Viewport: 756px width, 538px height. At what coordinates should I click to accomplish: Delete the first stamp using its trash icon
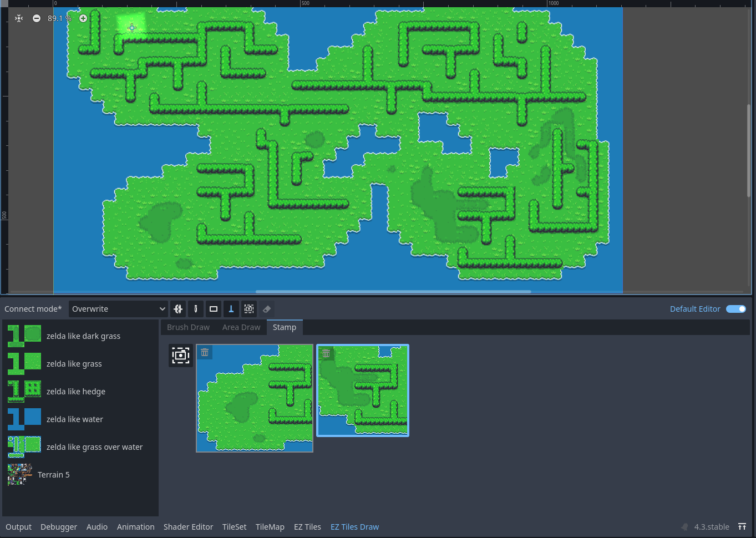coord(205,352)
